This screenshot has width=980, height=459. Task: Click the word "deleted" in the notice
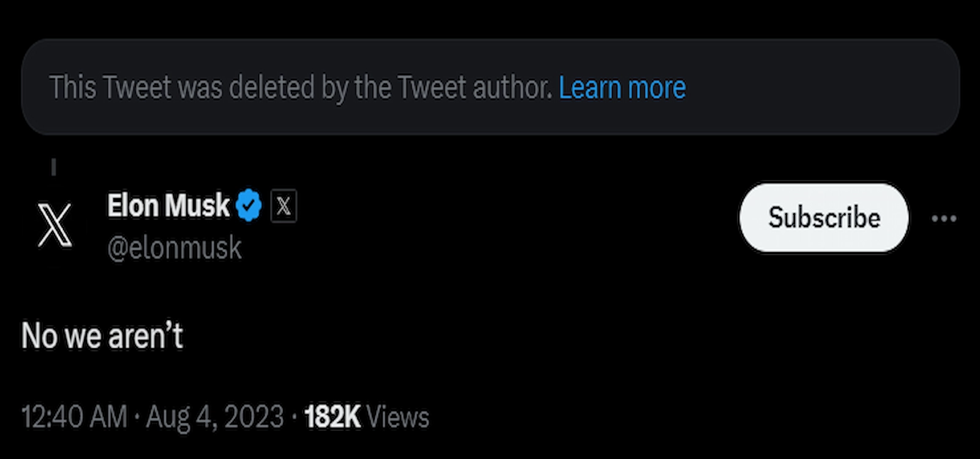[x=272, y=88]
